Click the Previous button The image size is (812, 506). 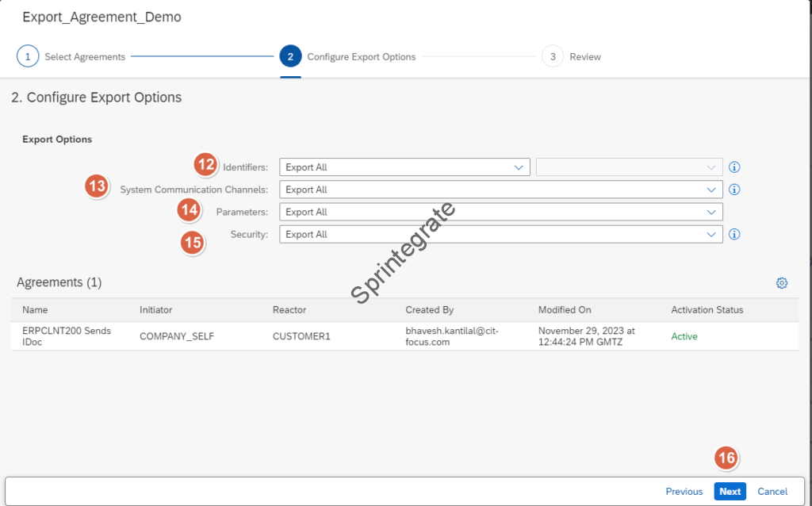pyautogui.click(x=684, y=492)
